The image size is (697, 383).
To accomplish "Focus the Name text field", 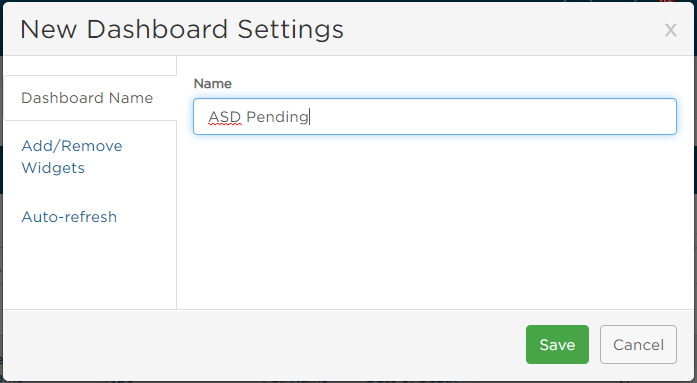I will click(435, 116).
